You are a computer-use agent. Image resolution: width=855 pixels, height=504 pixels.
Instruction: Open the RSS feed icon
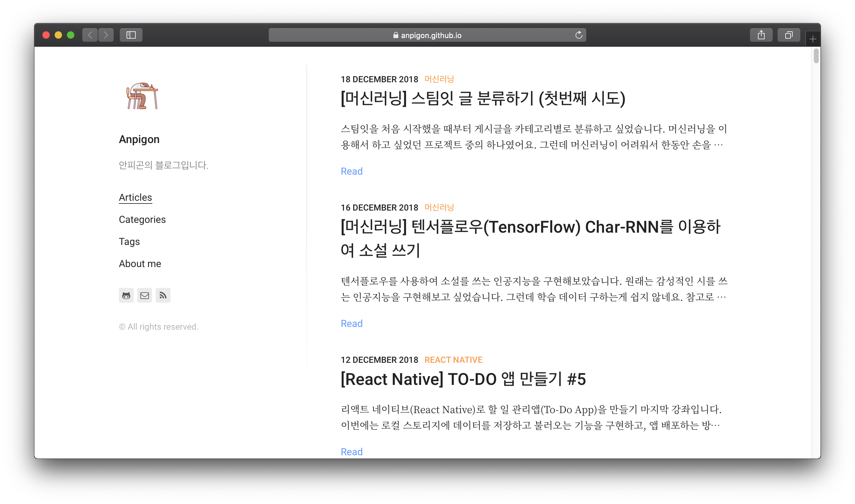click(x=163, y=296)
